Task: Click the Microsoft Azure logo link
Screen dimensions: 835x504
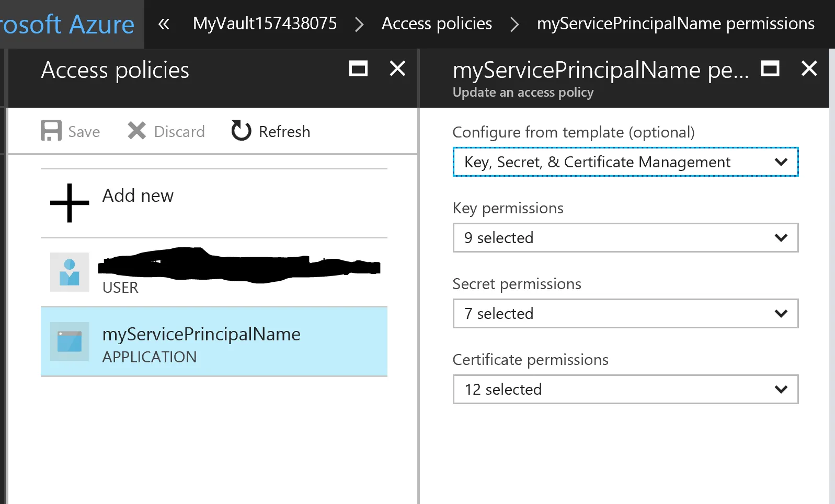Action: coord(67,24)
